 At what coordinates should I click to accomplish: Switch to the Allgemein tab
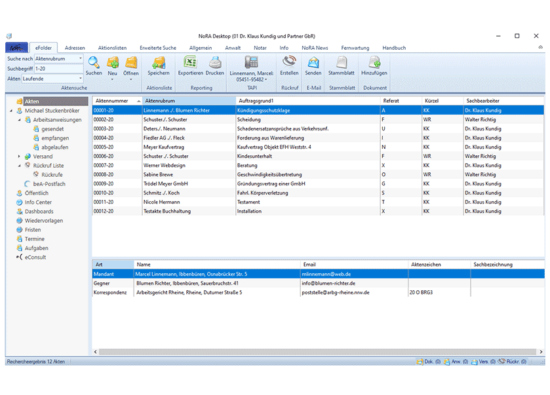201,48
